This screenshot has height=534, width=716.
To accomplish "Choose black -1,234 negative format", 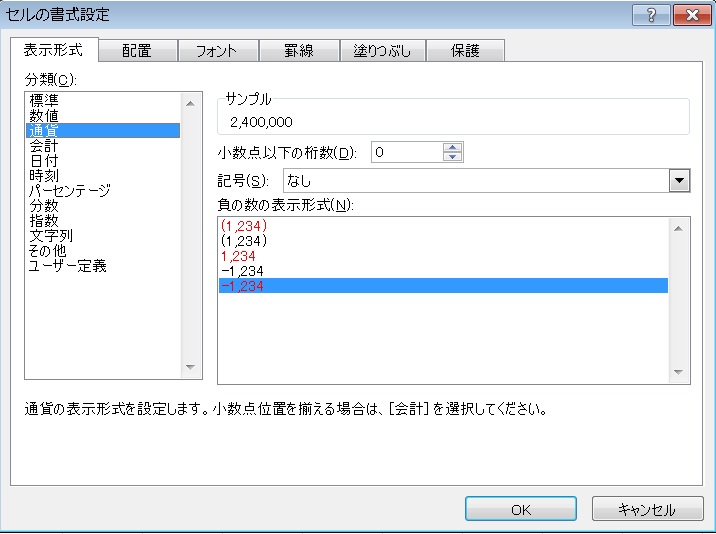I will coord(243,271).
